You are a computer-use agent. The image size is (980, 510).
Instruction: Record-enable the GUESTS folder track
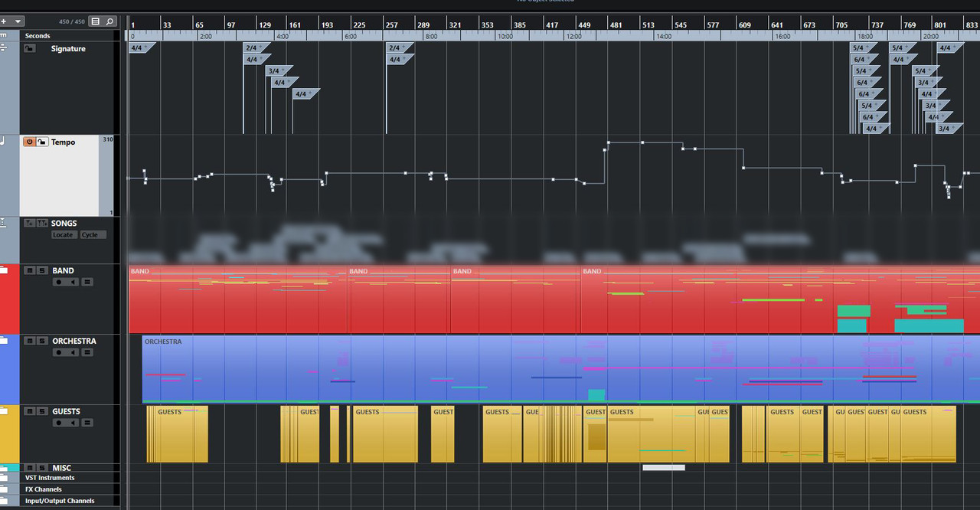click(x=59, y=423)
